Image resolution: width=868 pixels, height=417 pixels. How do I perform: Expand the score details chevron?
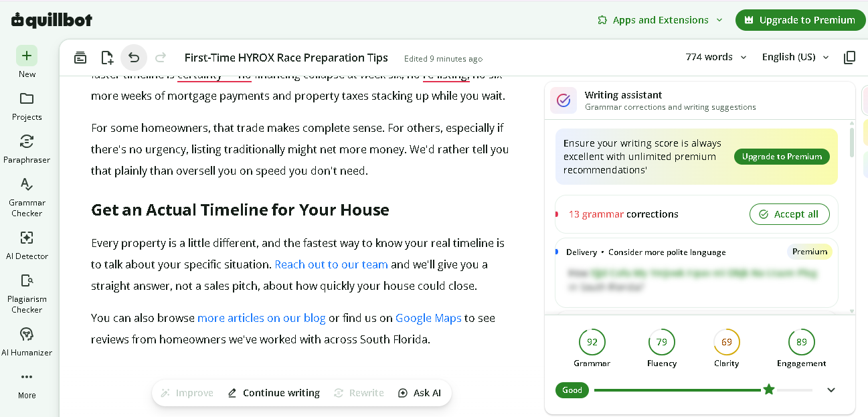(x=831, y=390)
